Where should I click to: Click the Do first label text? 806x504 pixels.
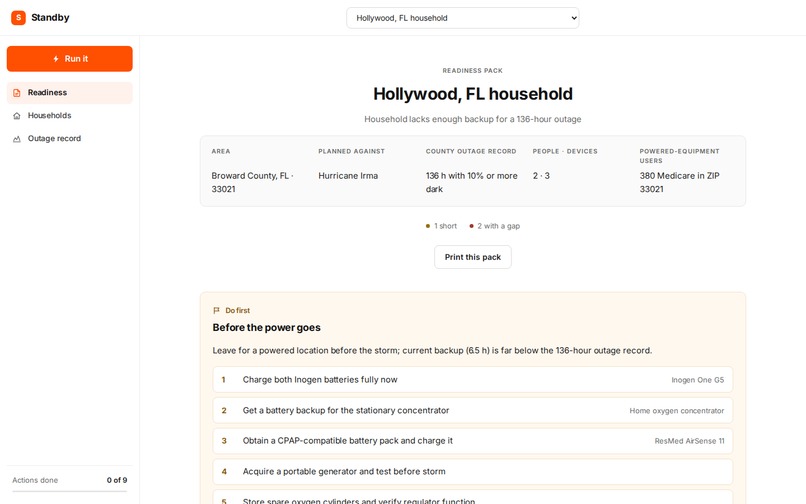[x=237, y=311]
